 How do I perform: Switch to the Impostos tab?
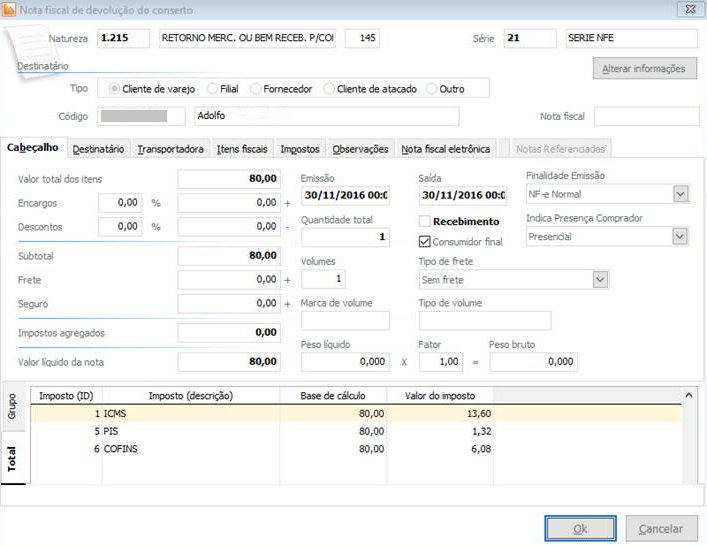coord(300,149)
